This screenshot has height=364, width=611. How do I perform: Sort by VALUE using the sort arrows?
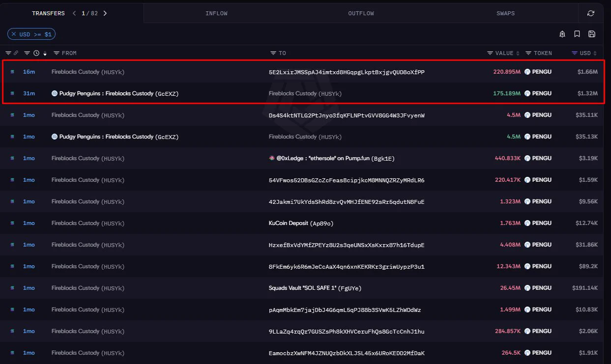(518, 53)
